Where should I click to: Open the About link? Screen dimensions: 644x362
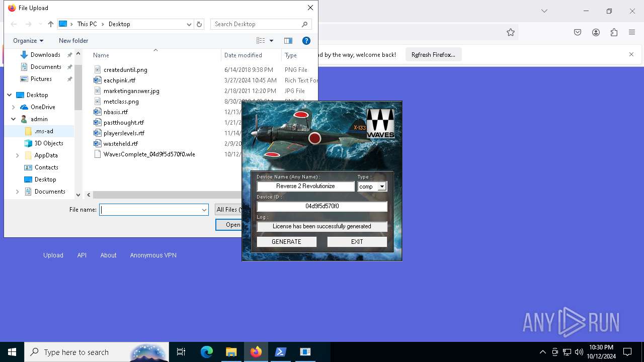[x=108, y=255]
